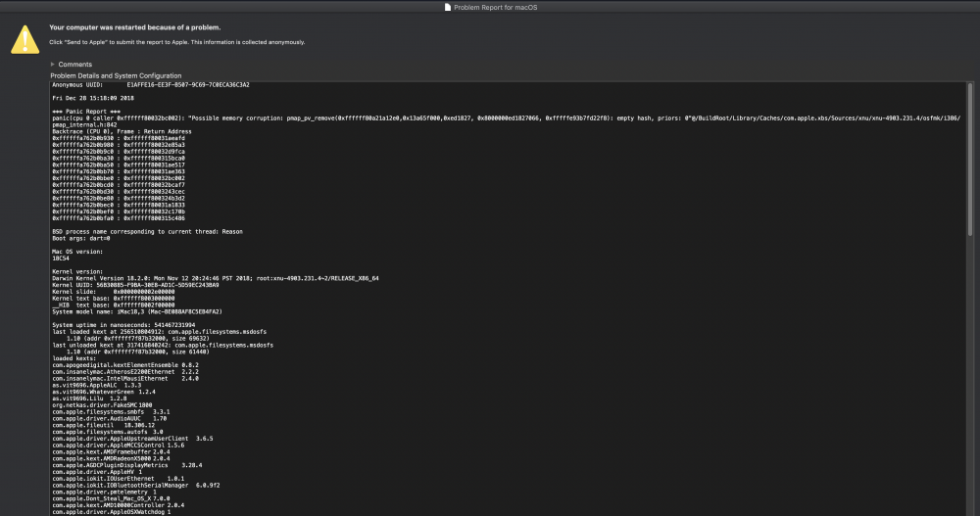
Task: Click the 'as.vit9696.Lilu' entry
Action: coord(89,399)
